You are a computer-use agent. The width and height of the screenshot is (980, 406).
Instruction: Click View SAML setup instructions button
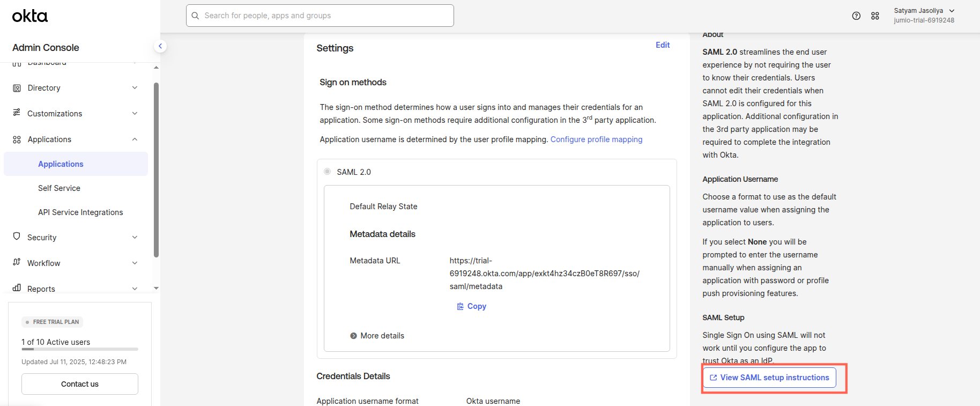[x=769, y=378]
